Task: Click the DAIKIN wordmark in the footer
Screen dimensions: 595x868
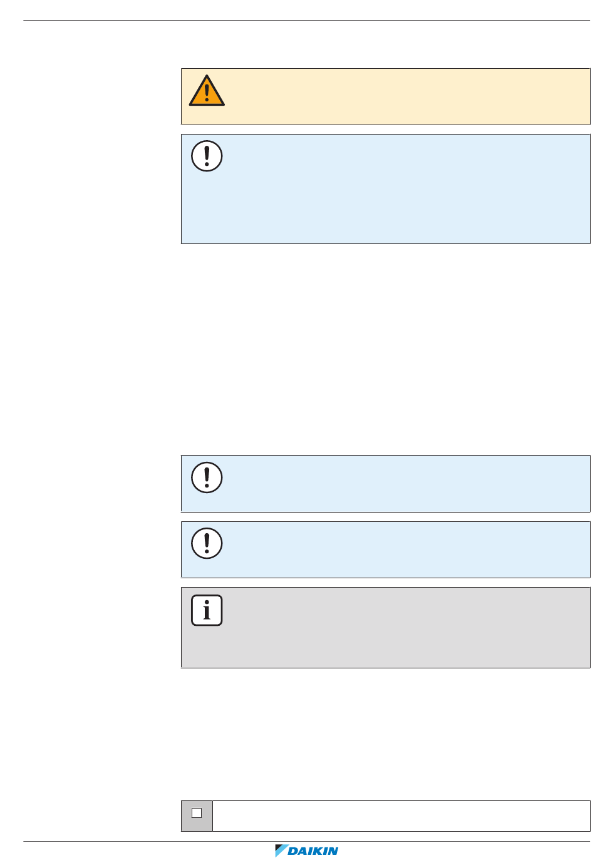Action: tap(313, 851)
